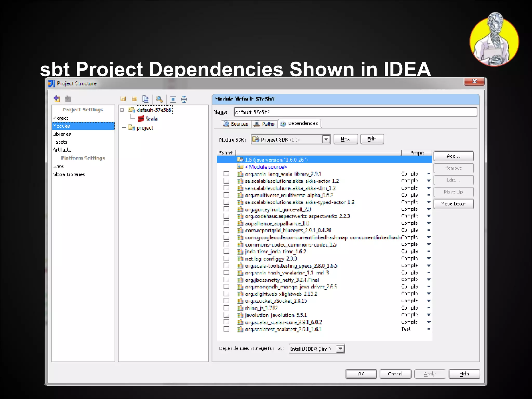Select the Module source row
The image size is (532, 399).
tap(324, 167)
